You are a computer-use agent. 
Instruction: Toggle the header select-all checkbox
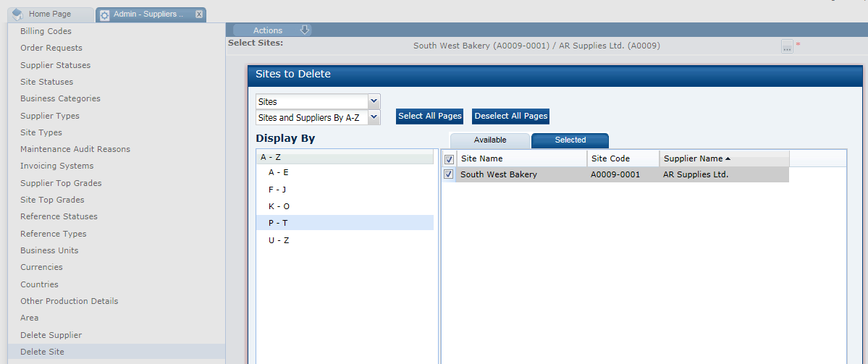[450, 159]
